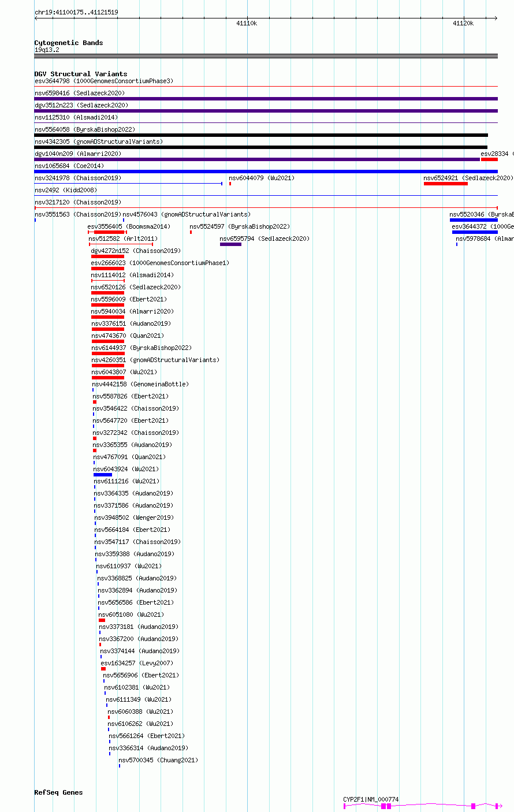The height and width of the screenshot is (812, 514).
Task: Click variant nsv3376151 (Audano2019)
Action: pos(131,323)
